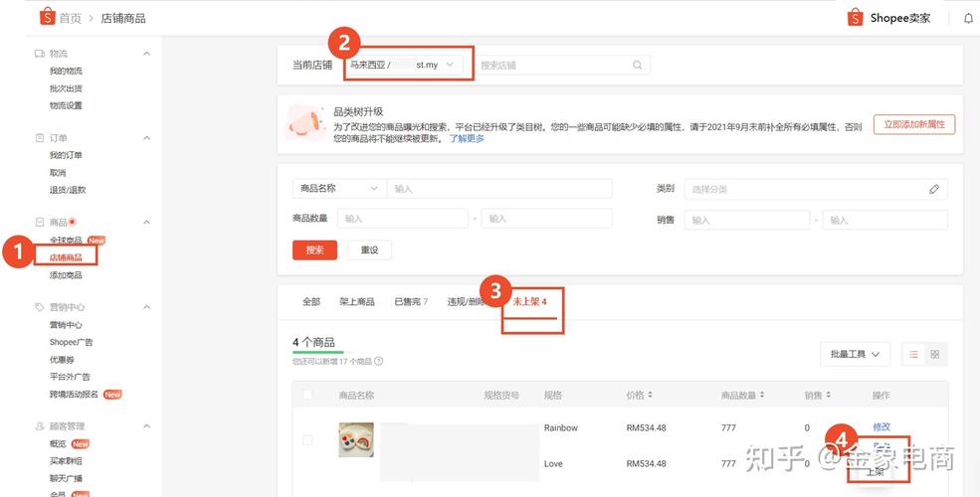Click the 商品数量 minimum 输入 field
The width and height of the screenshot is (980, 497).
[403, 219]
